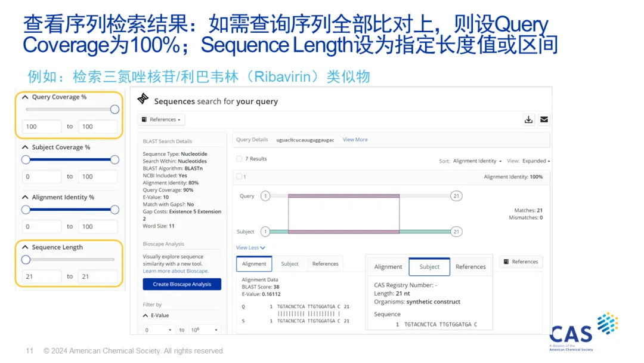Image resolution: width=644 pixels, height=363 pixels.
Task: Click View More in Query Details
Action: point(355,140)
